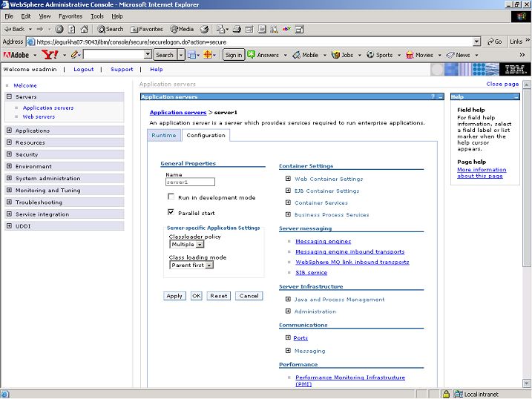Viewport: 532px width, 399px height.
Task: Expand Monitoring and Tuning section
Action: pyautogui.click(x=9, y=190)
